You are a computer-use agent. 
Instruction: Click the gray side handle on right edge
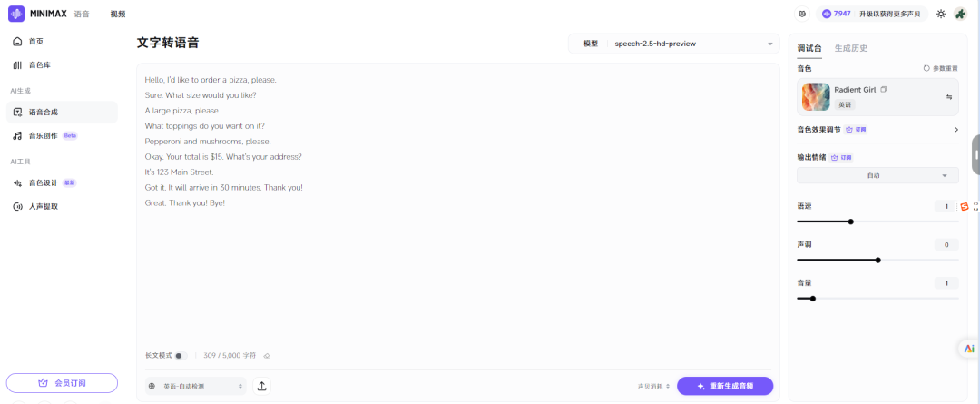(975, 154)
